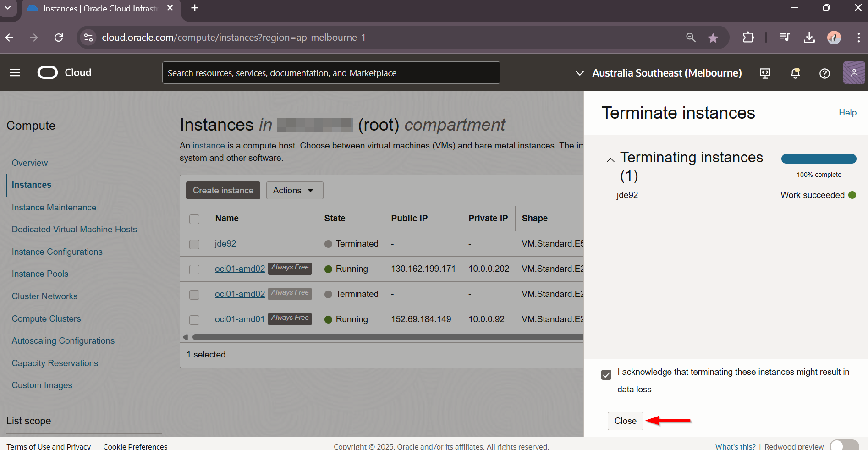Viewport: 868px width, 450px height.
Task: Open the Actions dropdown
Action: pyautogui.click(x=294, y=191)
